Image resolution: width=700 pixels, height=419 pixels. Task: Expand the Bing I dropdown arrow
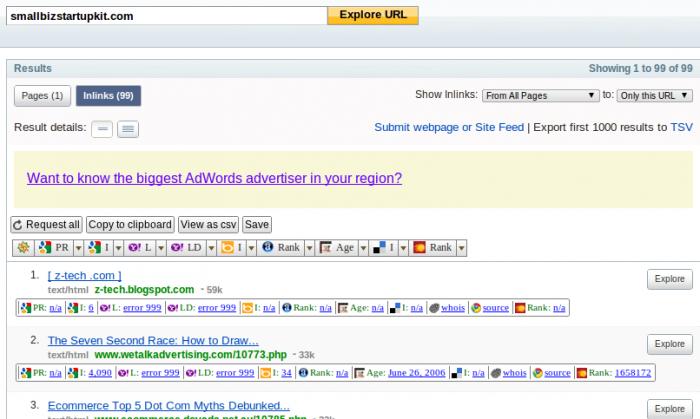point(251,248)
